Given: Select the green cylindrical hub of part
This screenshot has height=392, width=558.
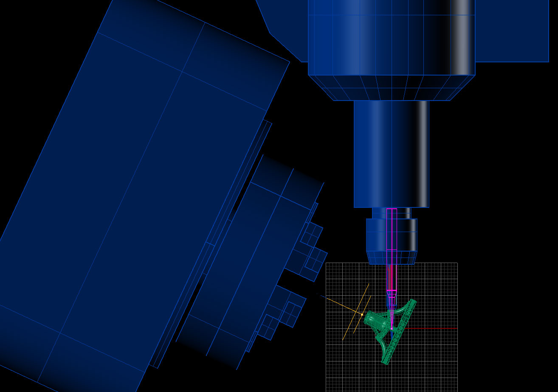Looking at the screenshot, I should 375,321.
